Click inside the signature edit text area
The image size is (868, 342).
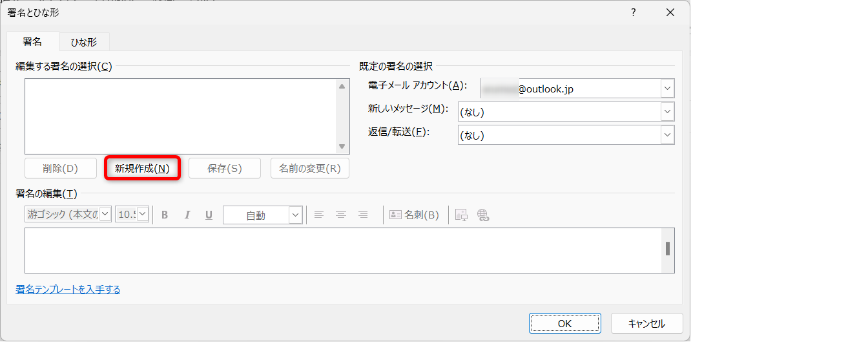pos(342,250)
